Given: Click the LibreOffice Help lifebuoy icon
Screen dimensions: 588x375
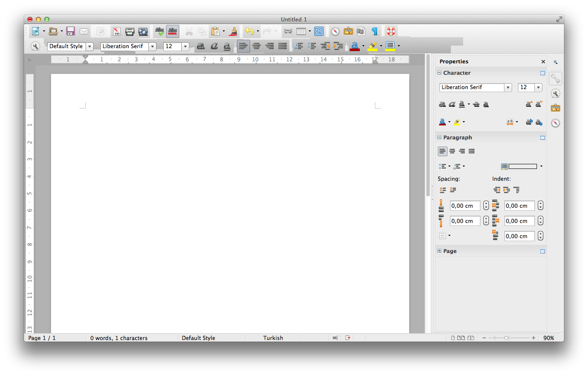Looking at the screenshot, I should [391, 31].
